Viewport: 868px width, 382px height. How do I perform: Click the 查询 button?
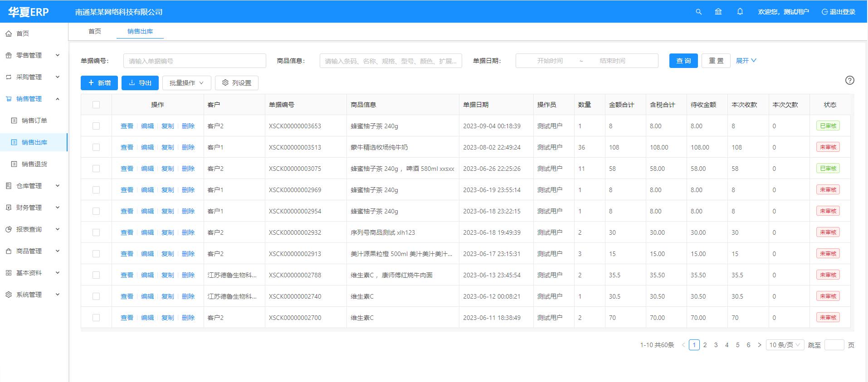coord(683,61)
